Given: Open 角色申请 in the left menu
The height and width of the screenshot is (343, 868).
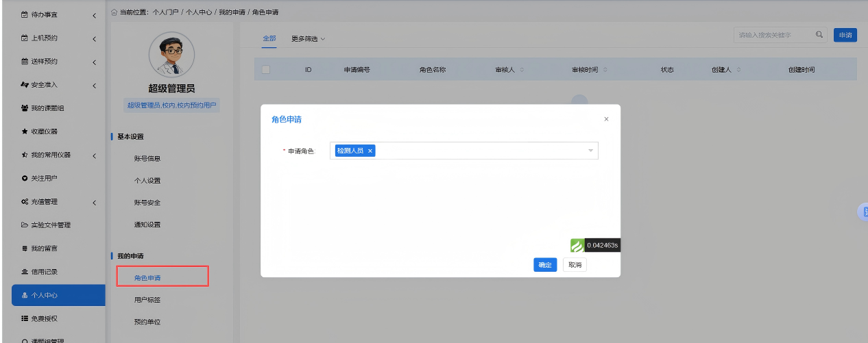Looking at the screenshot, I should click(147, 278).
